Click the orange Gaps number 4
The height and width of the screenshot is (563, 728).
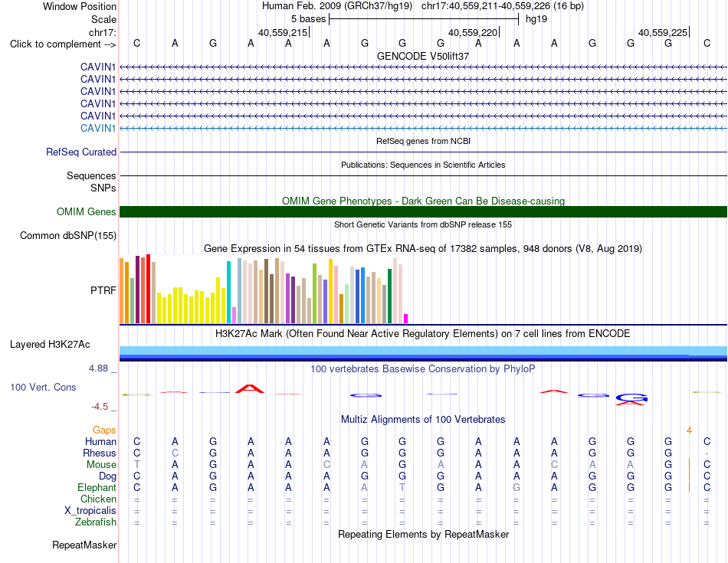pos(690,430)
